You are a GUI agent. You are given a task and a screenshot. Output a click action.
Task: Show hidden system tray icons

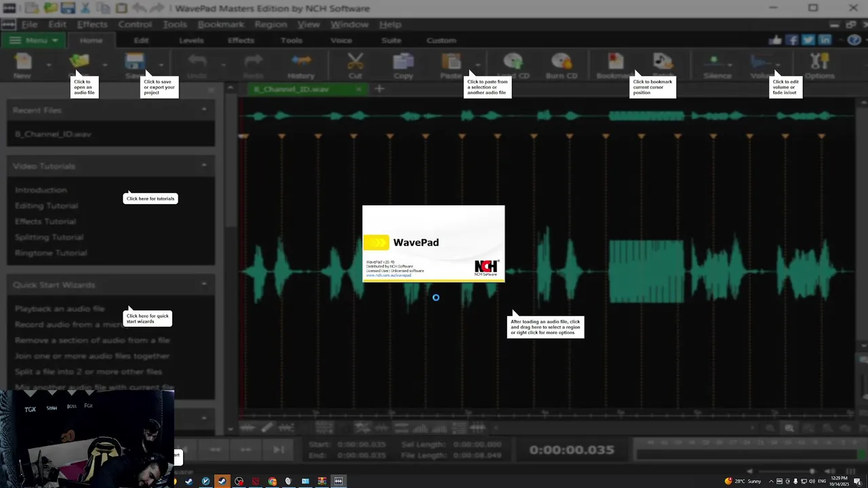[770, 481]
